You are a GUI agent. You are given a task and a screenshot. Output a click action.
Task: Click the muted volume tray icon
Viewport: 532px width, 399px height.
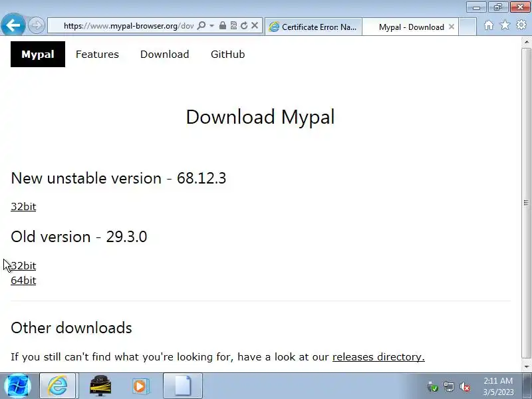(464, 386)
